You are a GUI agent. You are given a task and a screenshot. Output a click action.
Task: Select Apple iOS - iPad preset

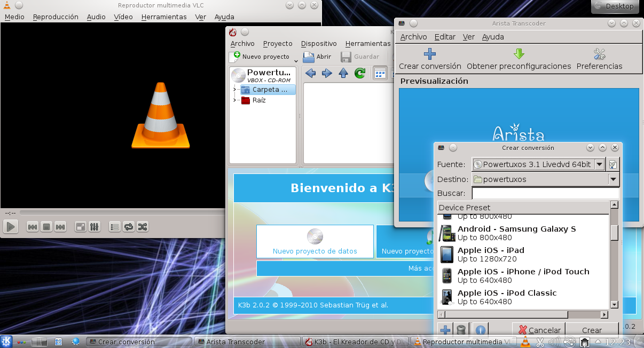pyautogui.click(x=523, y=255)
